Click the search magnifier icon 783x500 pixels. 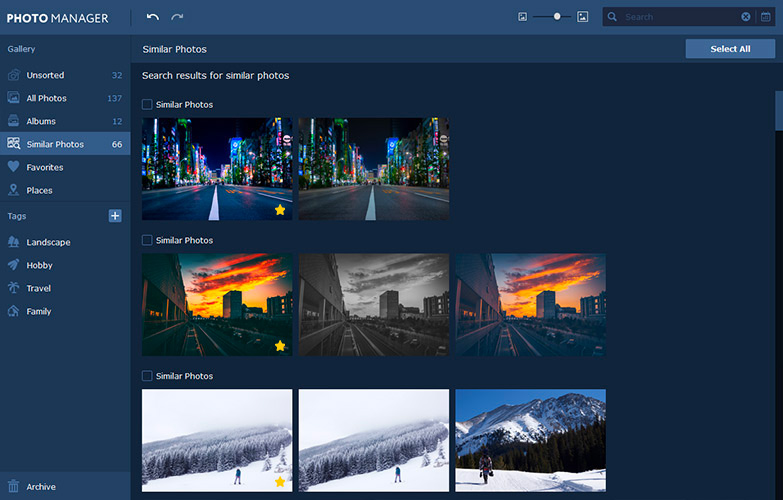[x=612, y=17]
